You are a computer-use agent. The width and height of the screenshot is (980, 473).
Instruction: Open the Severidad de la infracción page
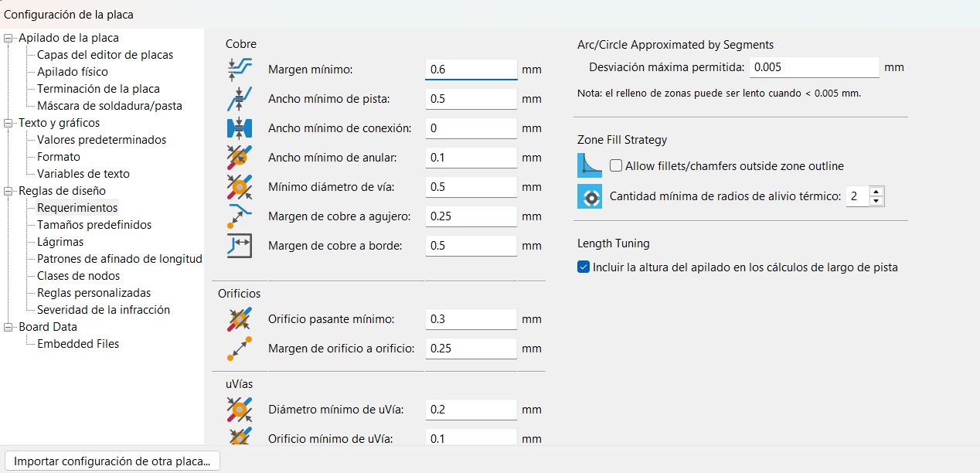[103, 310]
